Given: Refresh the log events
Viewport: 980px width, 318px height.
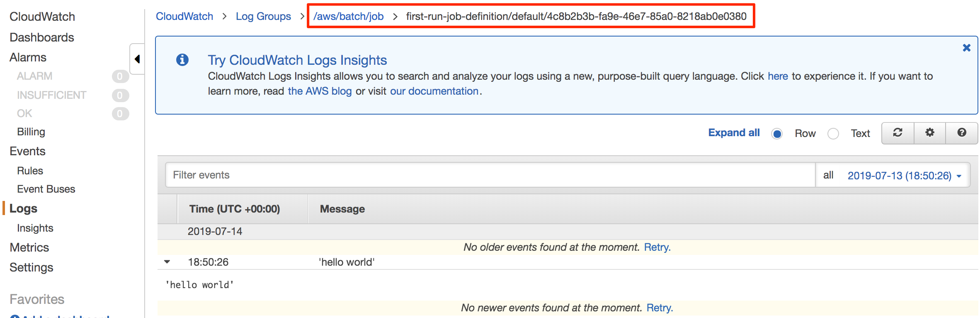Looking at the screenshot, I should coord(898,133).
